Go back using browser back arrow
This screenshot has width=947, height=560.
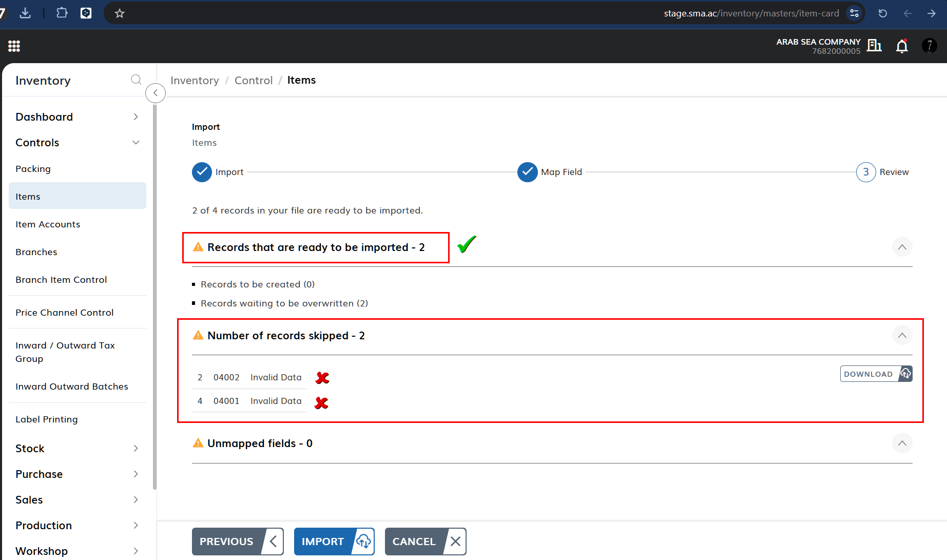pyautogui.click(x=907, y=13)
